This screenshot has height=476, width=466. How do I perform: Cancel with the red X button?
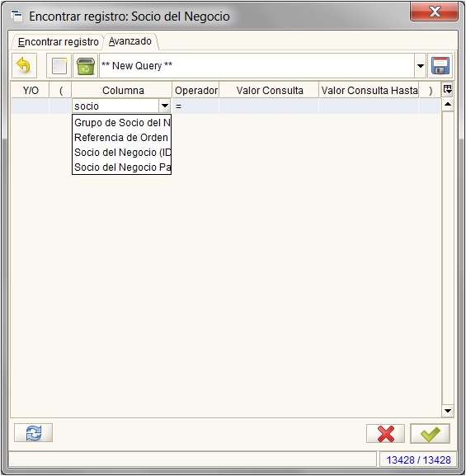[x=385, y=433]
